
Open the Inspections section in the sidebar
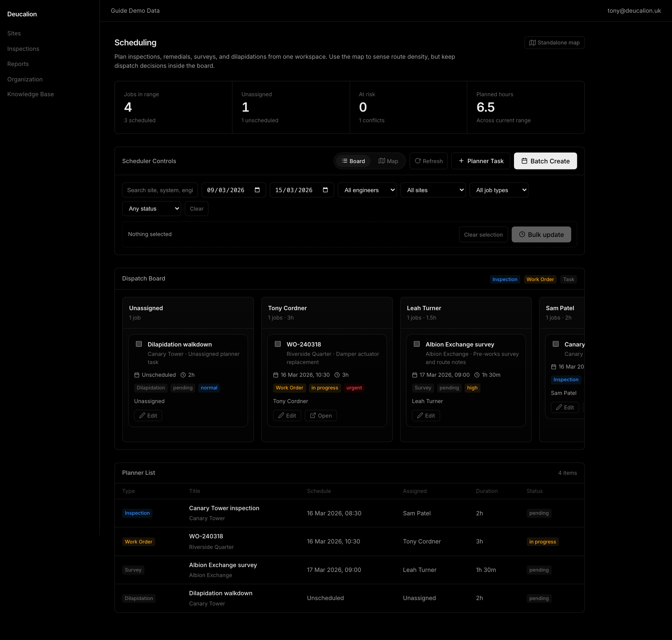[23, 48]
